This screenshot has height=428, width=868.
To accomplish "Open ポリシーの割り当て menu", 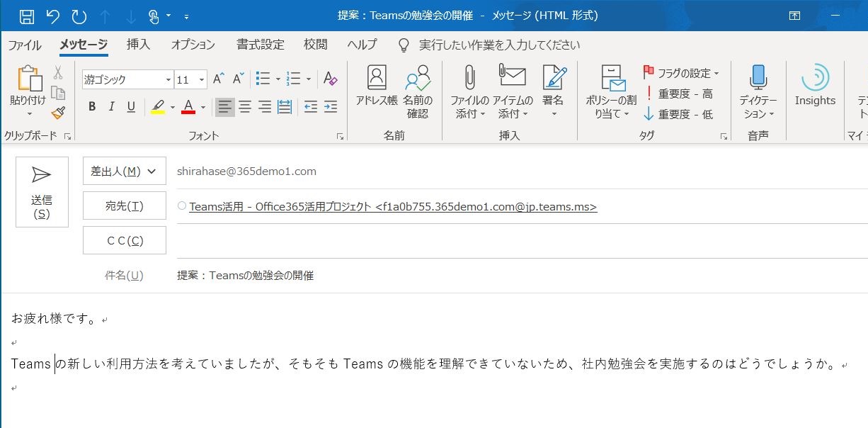I will click(610, 91).
